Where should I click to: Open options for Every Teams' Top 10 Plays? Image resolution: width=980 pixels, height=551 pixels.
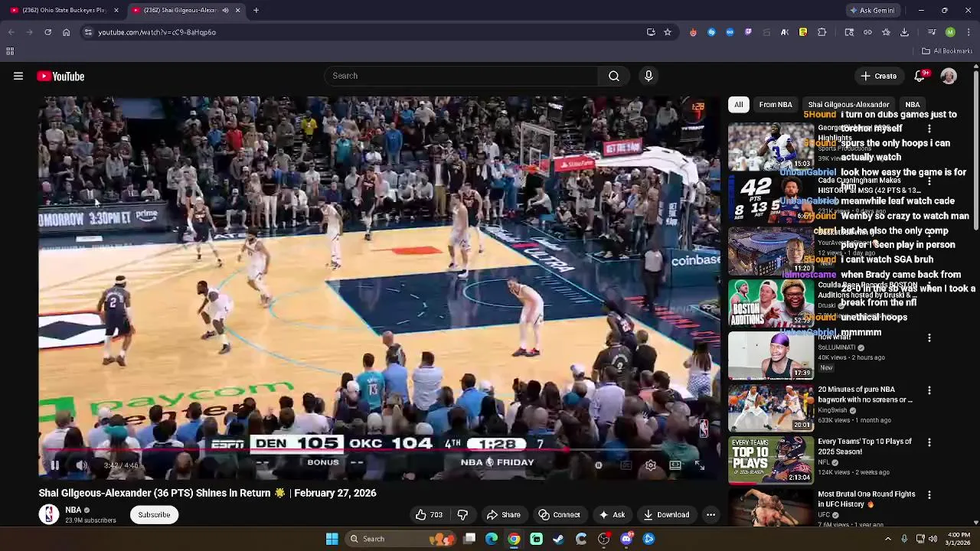click(x=929, y=442)
